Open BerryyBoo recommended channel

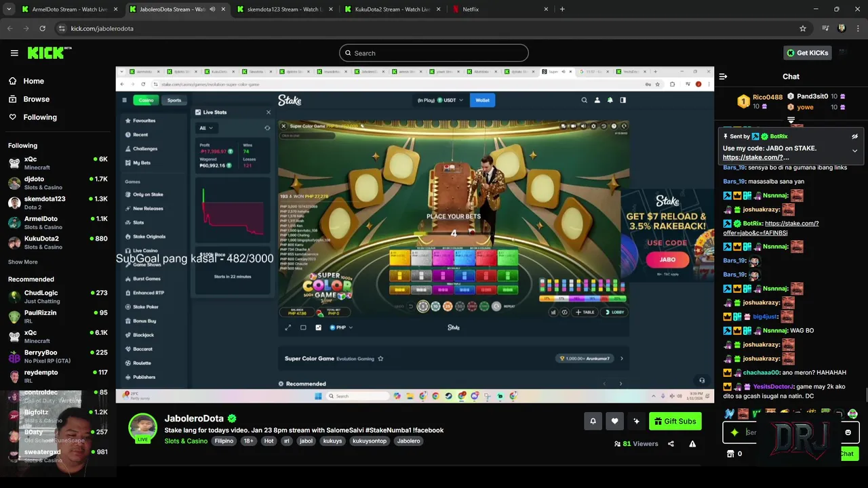[58, 357]
